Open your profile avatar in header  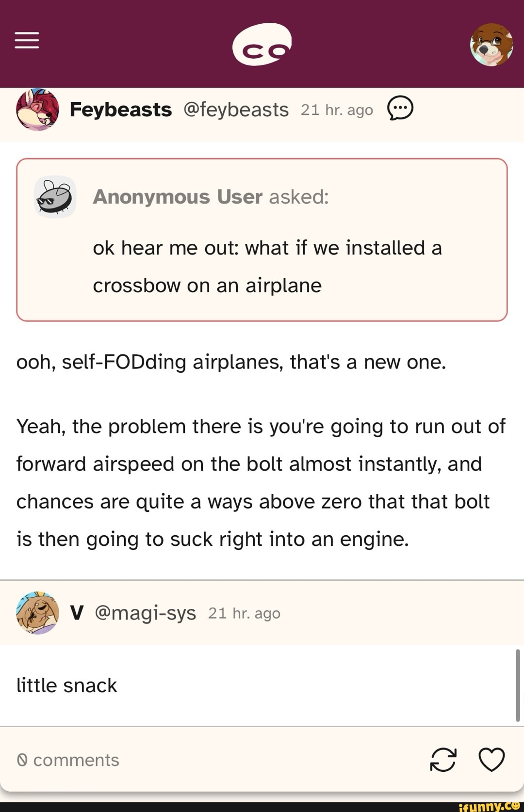[x=491, y=45]
